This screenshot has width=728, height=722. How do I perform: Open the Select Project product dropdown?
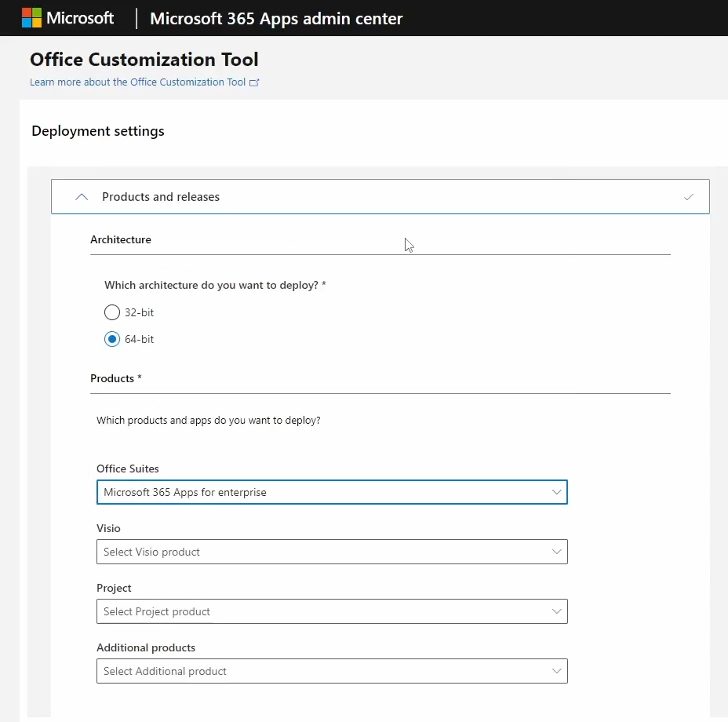click(314, 611)
